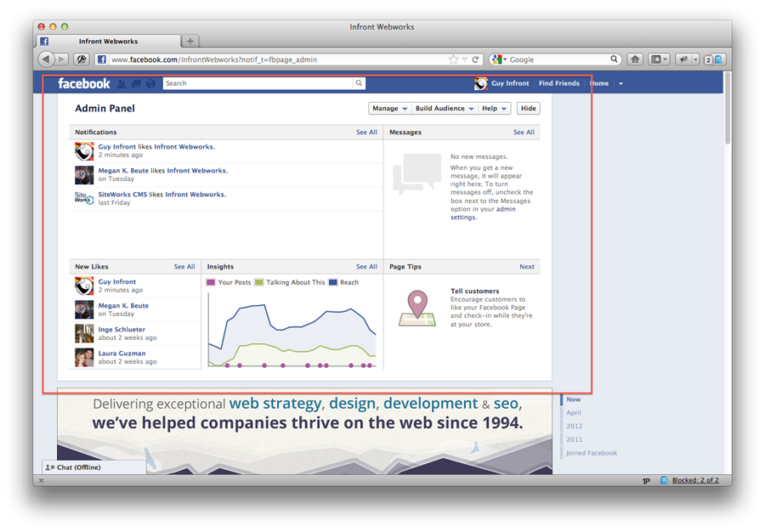765x532 pixels.
Task: Click the Page Tips map pin icon
Action: click(417, 308)
